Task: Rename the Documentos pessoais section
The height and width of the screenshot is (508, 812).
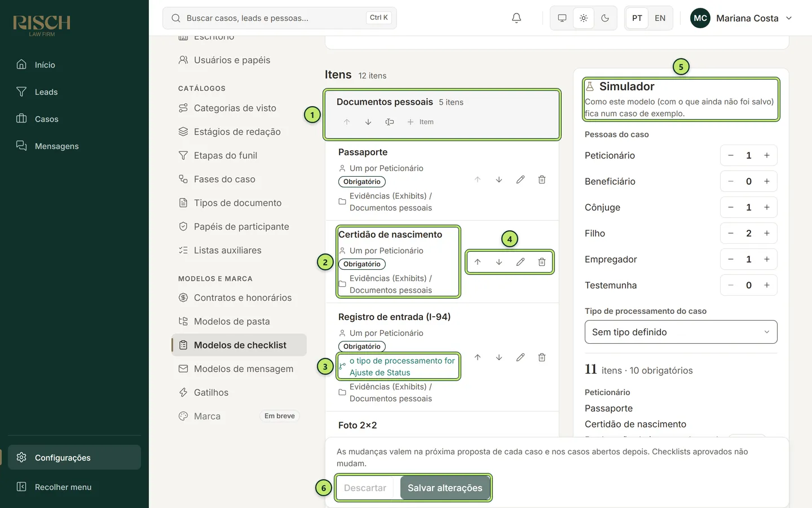Action: click(390, 122)
